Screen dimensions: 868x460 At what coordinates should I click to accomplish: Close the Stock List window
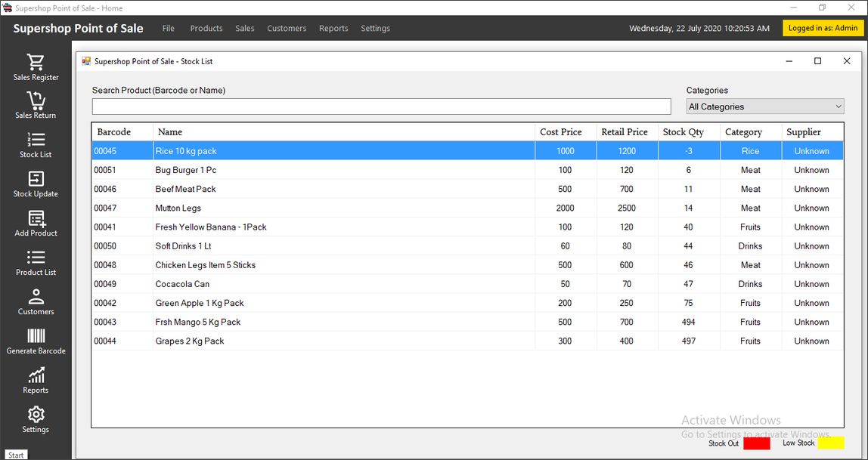pyautogui.click(x=846, y=61)
